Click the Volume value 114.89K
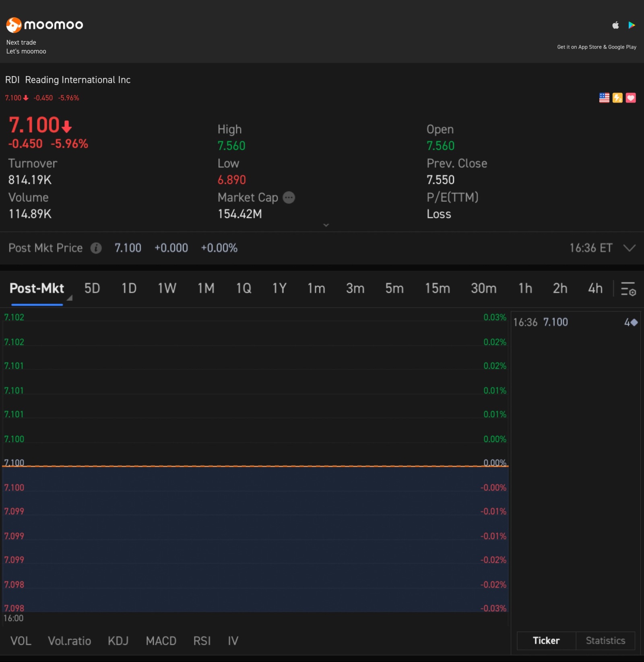Viewport: 644px width, 662px height. click(x=30, y=214)
